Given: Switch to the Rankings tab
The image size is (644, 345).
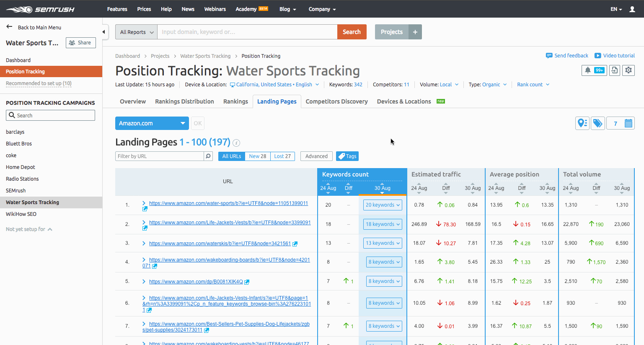Looking at the screenshot, I should click(235, 101).
